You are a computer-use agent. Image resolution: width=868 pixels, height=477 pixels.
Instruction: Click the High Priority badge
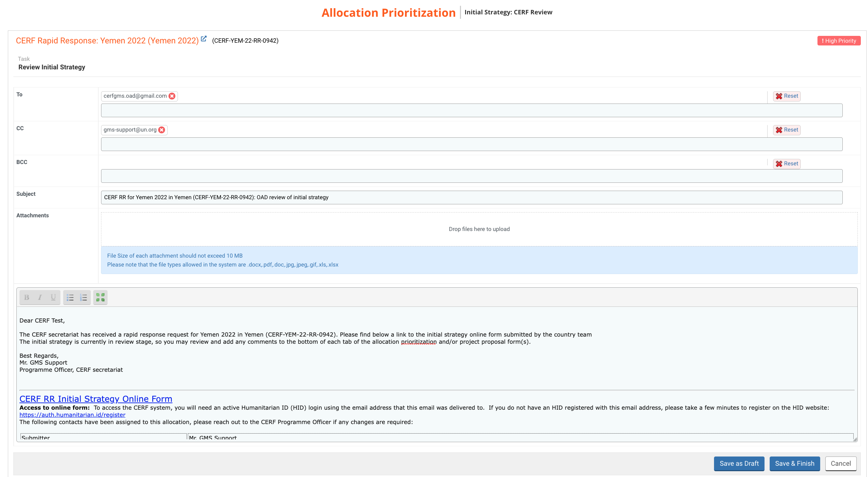click(839, 41)
